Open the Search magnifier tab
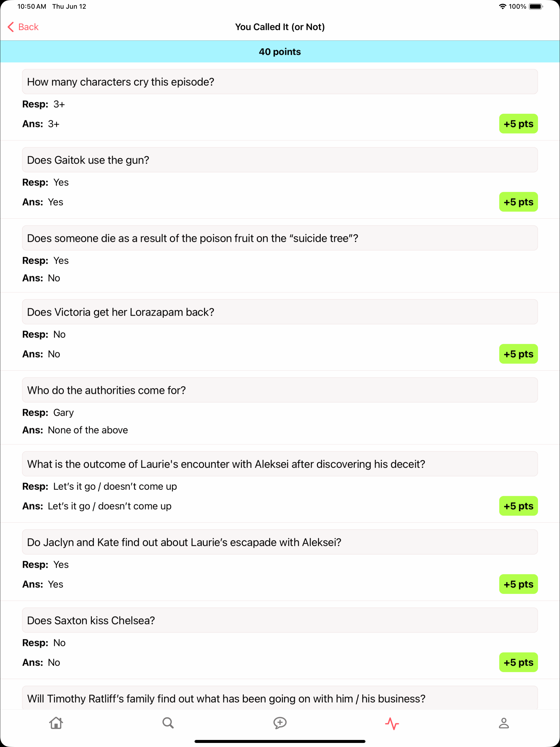The height and width of the screenshot is (747, 560). tap(168, 723)
